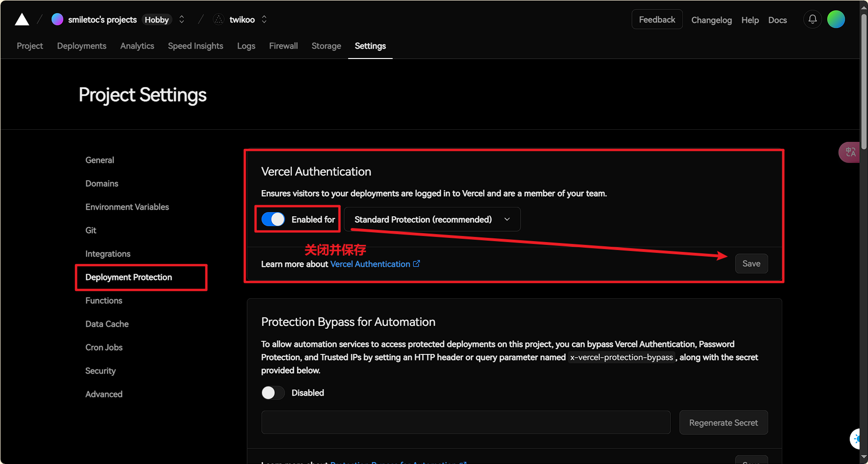Select Deployment Protection in sidebar
The width and height of the screenshot is (868, 464).
[x=128, y=277]
